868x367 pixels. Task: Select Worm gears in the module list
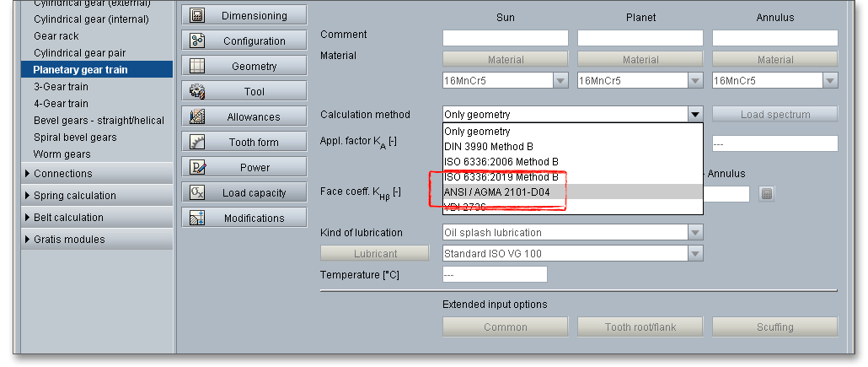coord(62,154)
